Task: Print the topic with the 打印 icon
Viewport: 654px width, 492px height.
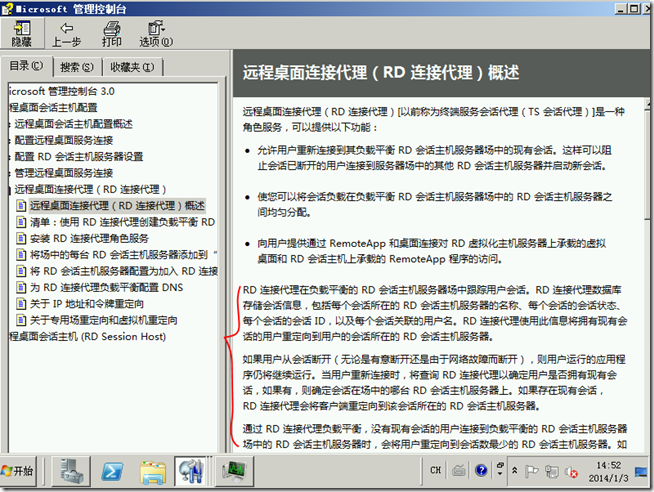Action: [112, 35]
